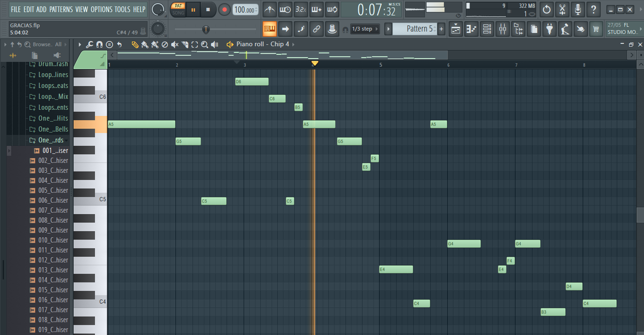Click the A5 note at bar 1
Viewport: 644px width, 335px height.
tap(141, 124)
